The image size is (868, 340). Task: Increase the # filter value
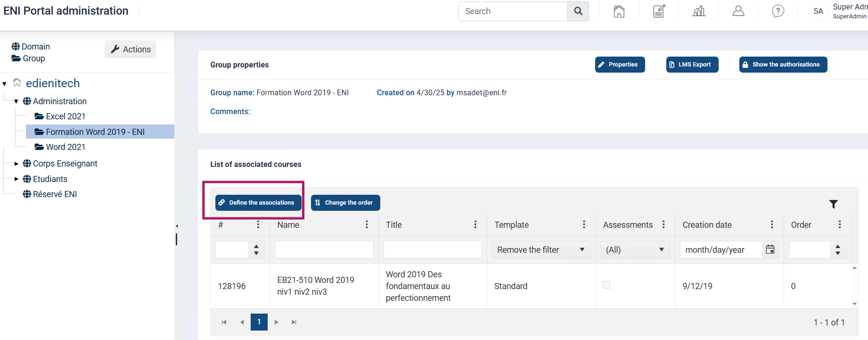tap(256, 246)
